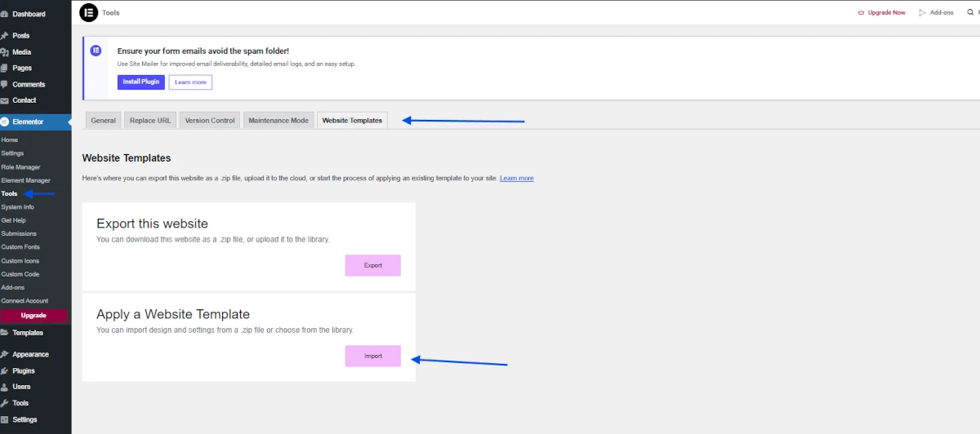Open Add-ons submenu item in sidebar
The image size is (980, 434).
pyautogui.click(x=13, y=287)
